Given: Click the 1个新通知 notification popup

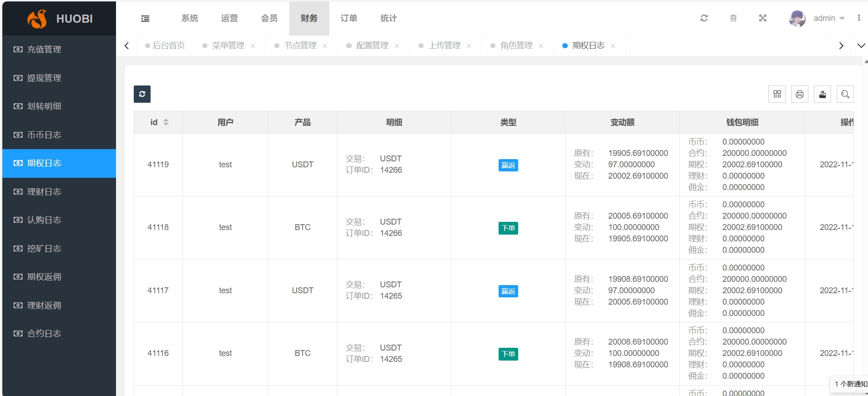Looking at the screenshot, I should pyautogui.click(x=850, y=384).
